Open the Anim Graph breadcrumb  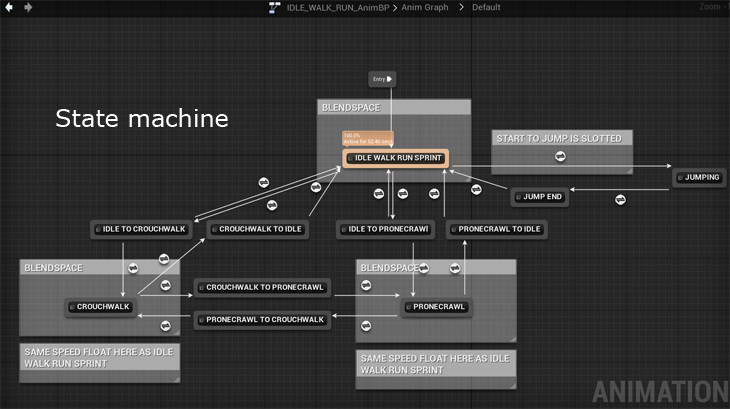[x=425, y=7]
